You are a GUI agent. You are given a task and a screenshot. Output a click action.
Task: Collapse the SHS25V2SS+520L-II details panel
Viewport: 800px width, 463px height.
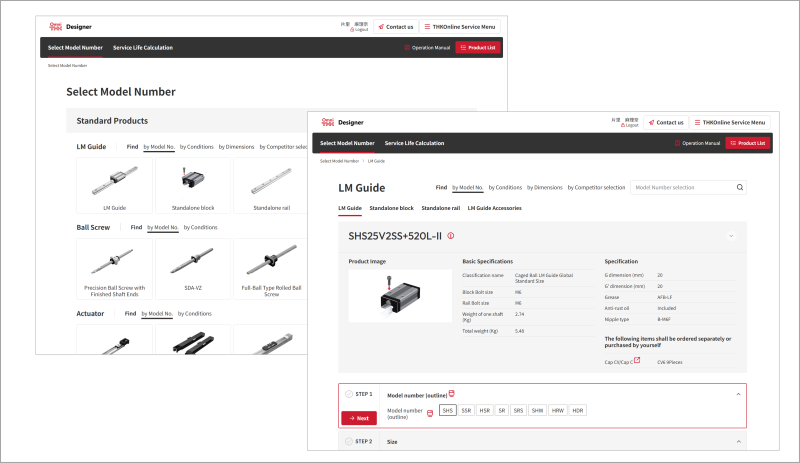(x=730, y=236)
